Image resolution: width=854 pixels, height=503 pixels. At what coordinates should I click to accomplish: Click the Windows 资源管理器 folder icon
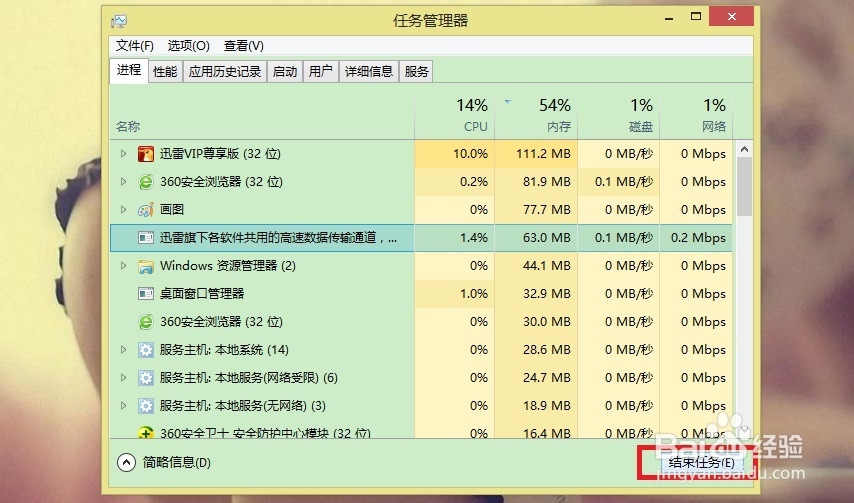(145, 266)
